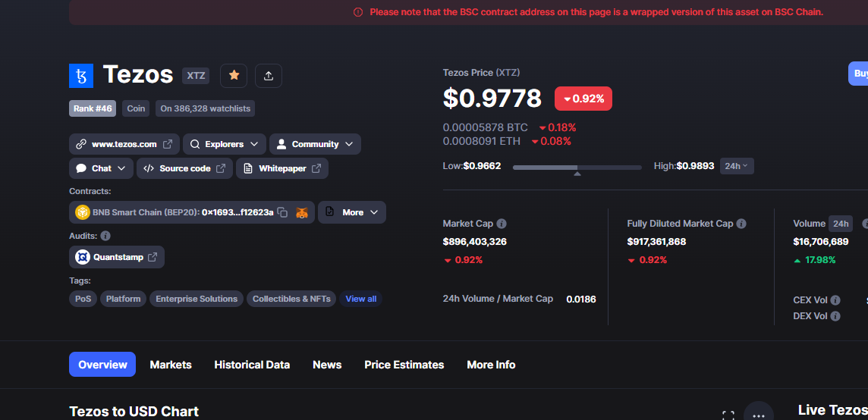Click the fully diluted value $917,361,868
Image resolution: width=868 pixels, height=420 pixels.
656,242
